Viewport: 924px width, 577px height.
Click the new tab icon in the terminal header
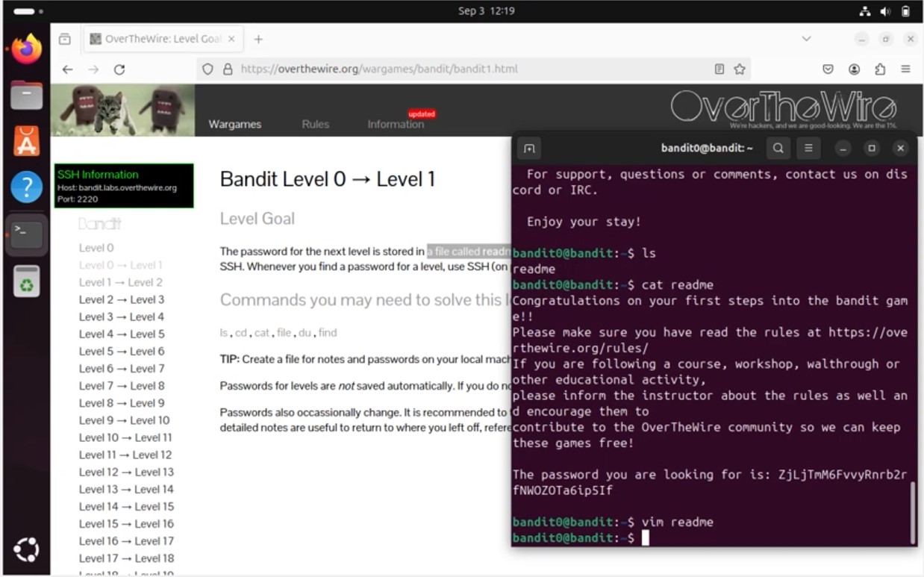tap(529, 149)
